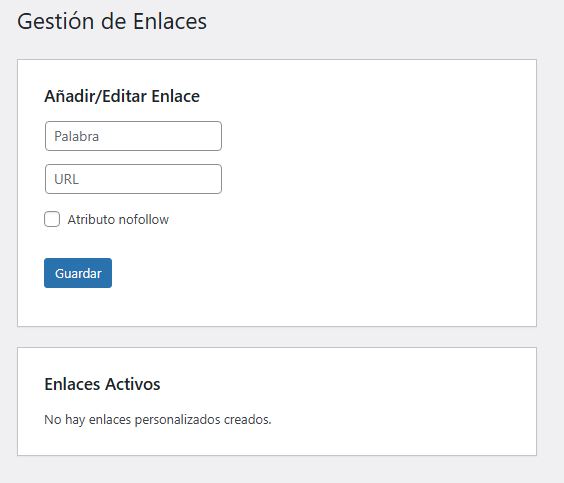564x483 pixels.
Task: Click the No hay enlaces personalizados message
Action: (x=158, y=419)
